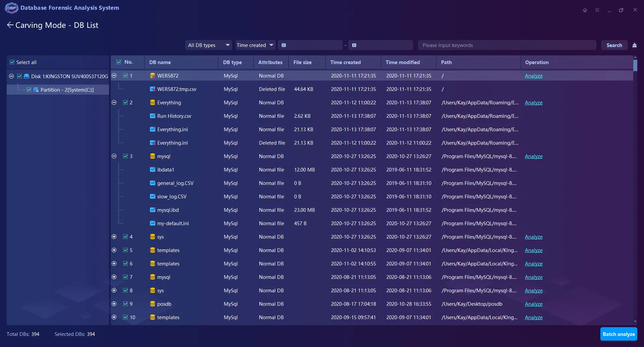
Task: Sort by the File size column header
Action: 303,62
